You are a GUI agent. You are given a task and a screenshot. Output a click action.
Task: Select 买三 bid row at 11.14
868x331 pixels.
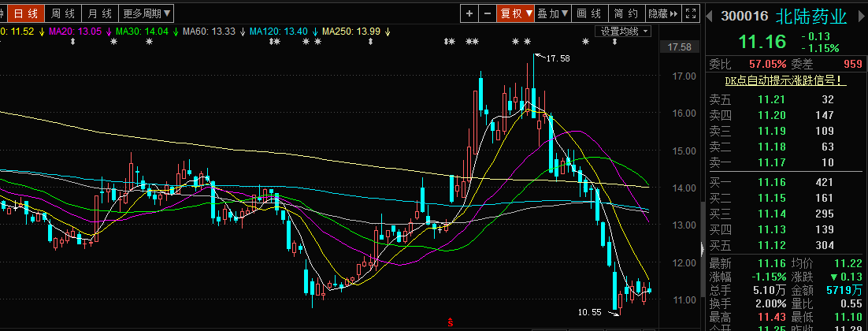tap(785, 214)
